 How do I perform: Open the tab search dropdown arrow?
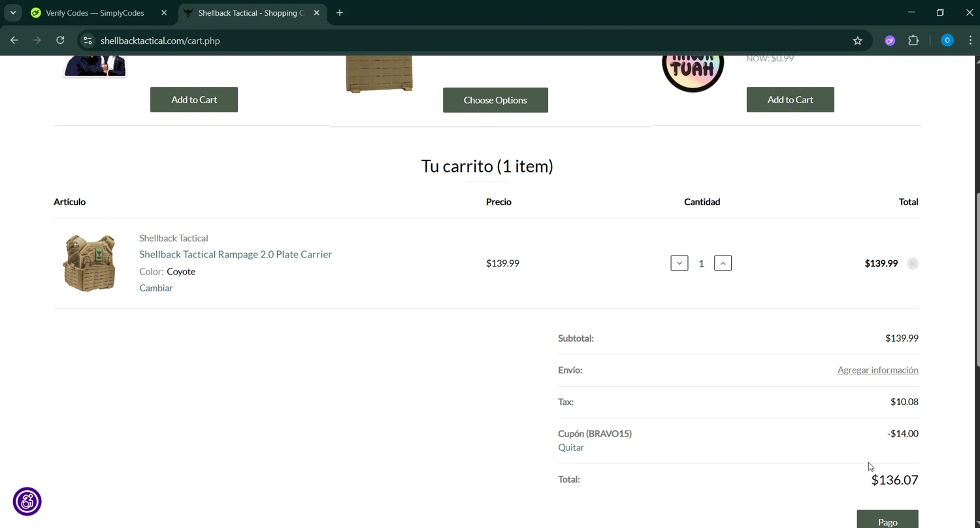(x=12, y=13)
